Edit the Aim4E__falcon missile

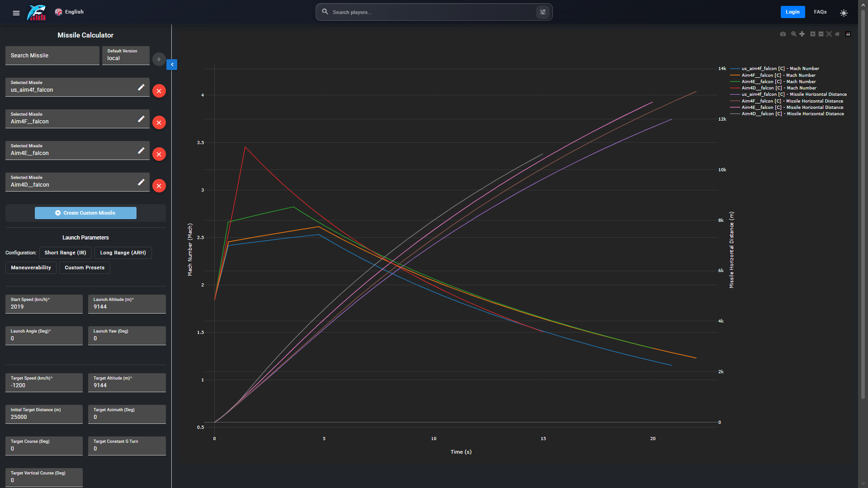[141, 150]
